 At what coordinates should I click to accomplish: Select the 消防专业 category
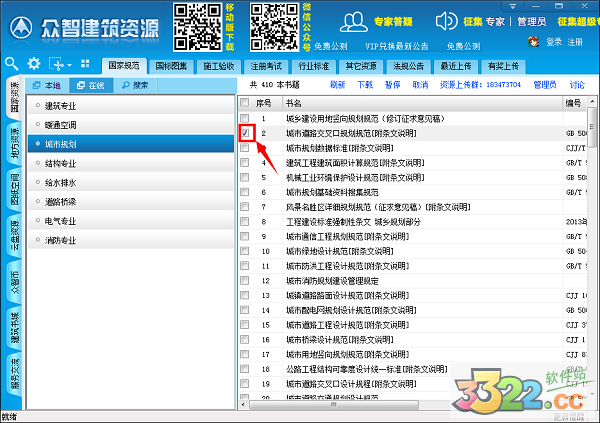pos(131,240)
